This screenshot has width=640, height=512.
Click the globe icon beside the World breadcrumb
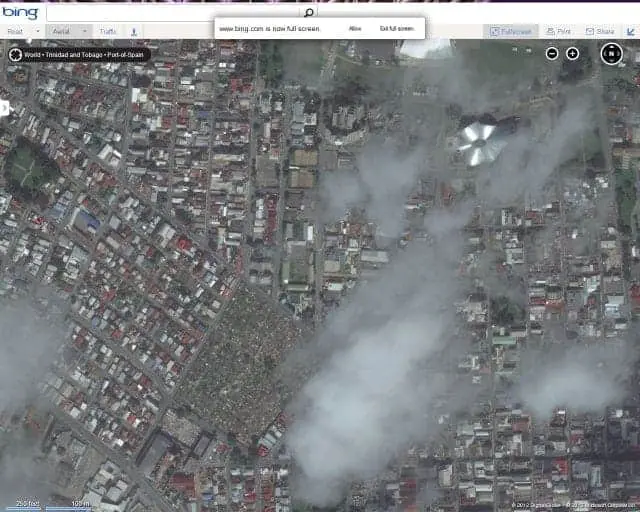click(x=15, y=53)
